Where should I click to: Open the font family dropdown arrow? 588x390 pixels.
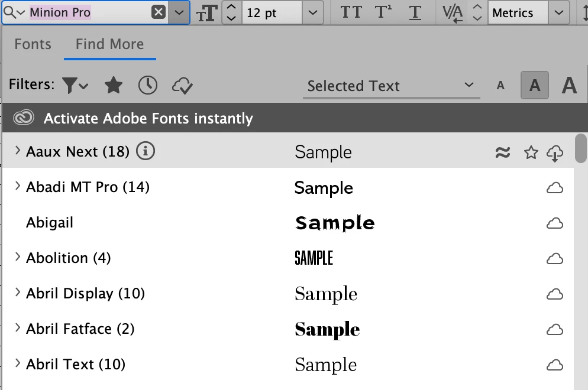click(x=179, y=12)
